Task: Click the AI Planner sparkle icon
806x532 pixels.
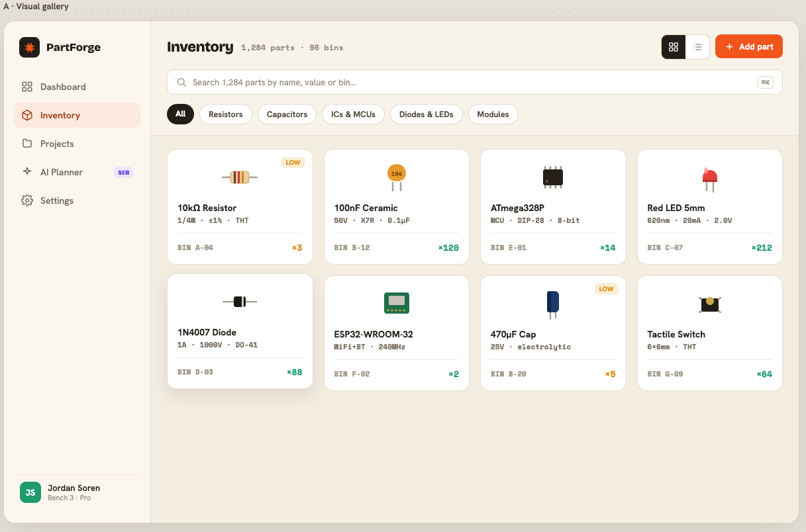Action: pos(27,172)
